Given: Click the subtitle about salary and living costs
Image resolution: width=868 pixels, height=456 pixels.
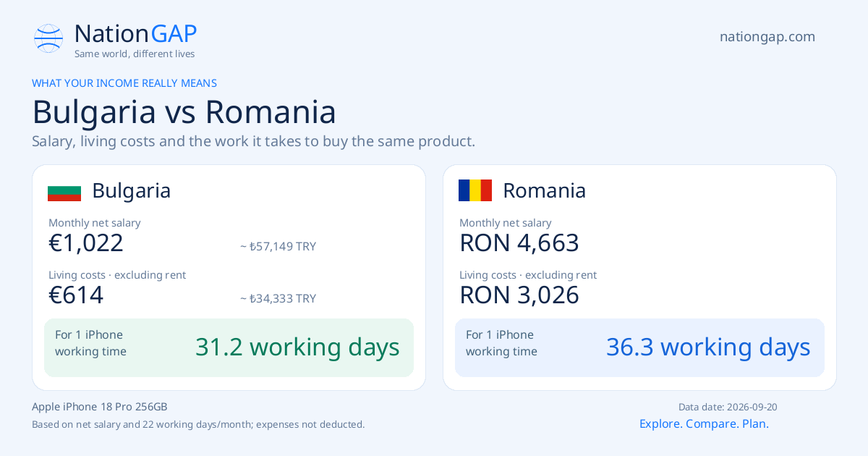Looking at the screenshot, I should pyautogui.click(x=254, y=141).
